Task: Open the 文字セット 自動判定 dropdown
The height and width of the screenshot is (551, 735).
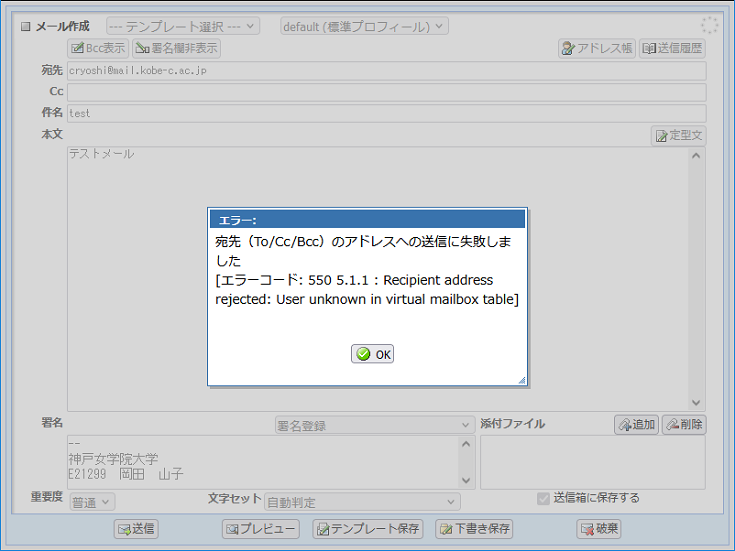Action: [362, 502]
